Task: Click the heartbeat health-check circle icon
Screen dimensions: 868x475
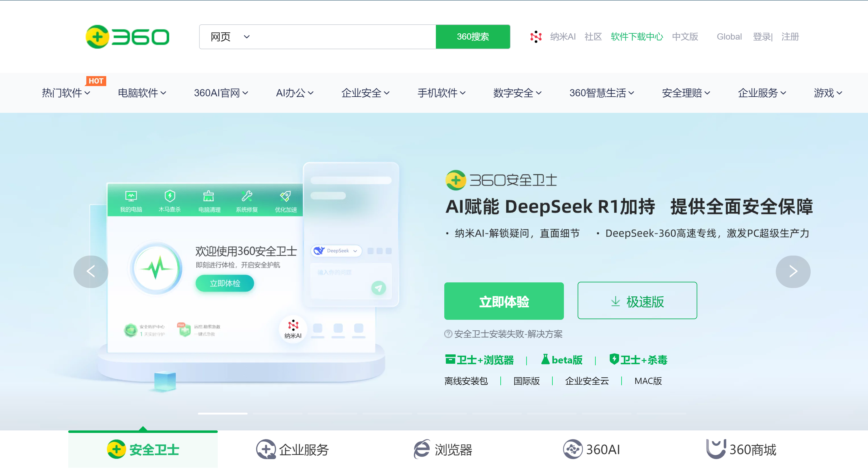Action: [156, 268]
